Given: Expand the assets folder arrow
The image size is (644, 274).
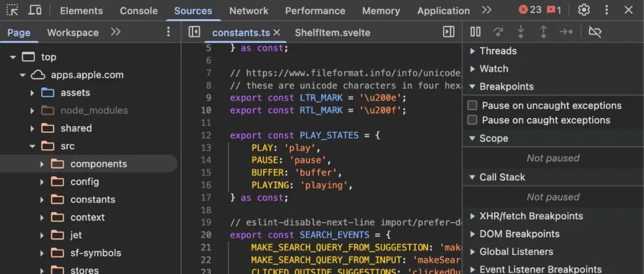Looking at the screenshot, I should [x=32, y=93].
